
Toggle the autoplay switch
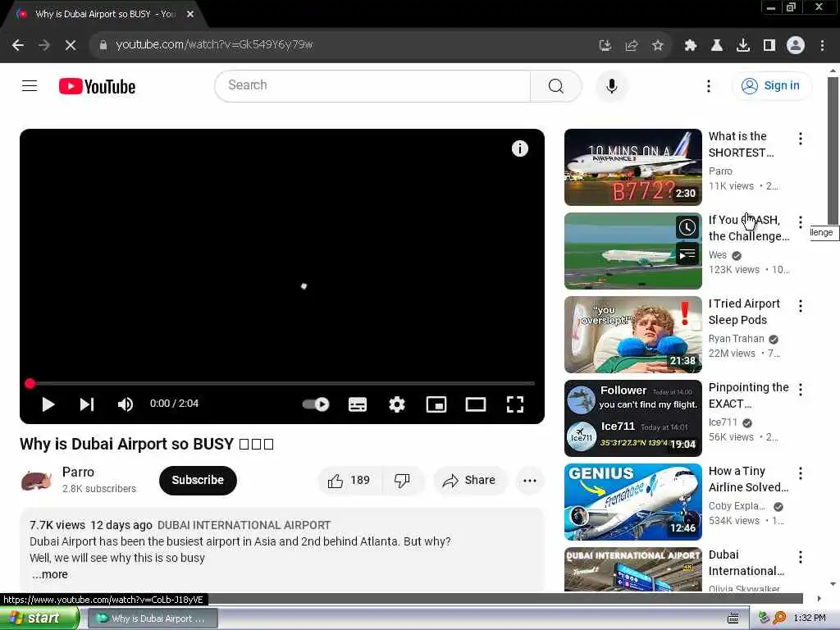coord(316,404)
